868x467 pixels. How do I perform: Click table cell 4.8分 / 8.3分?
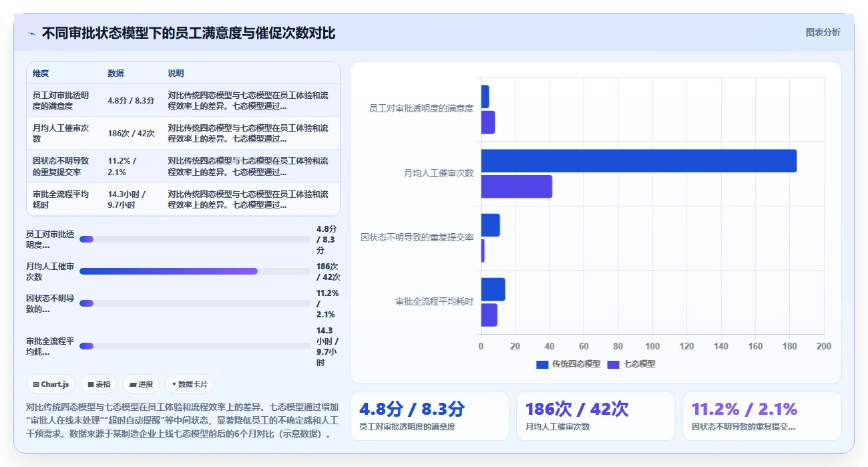(131, 101)
